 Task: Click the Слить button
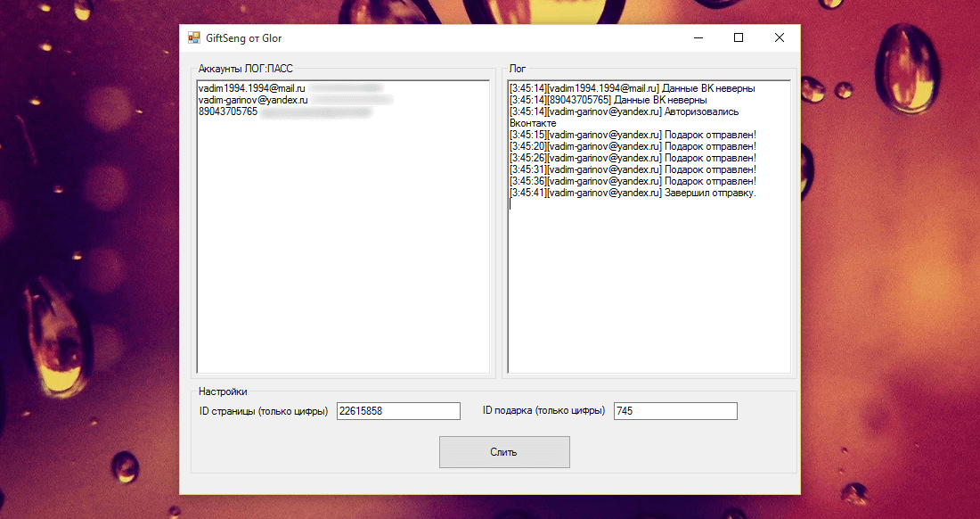(x=504, y=452)
